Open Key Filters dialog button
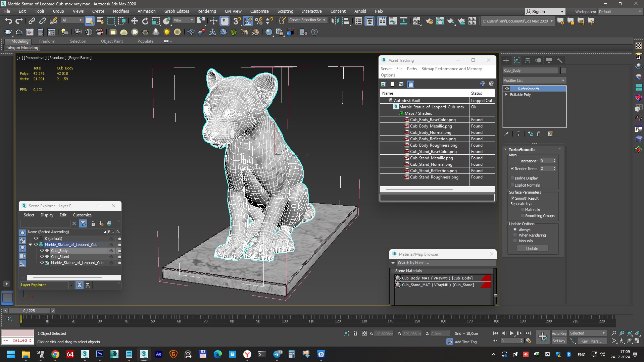This screenshot has height=362, width=644. [x=592, y=341]
